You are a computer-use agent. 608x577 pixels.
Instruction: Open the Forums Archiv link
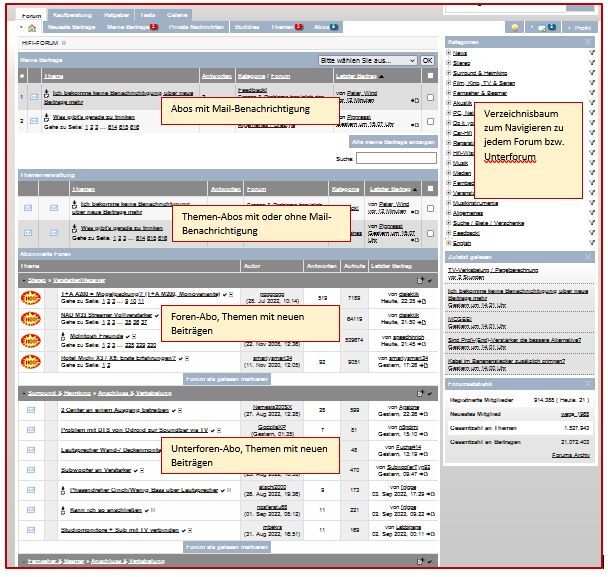[571, 455]
